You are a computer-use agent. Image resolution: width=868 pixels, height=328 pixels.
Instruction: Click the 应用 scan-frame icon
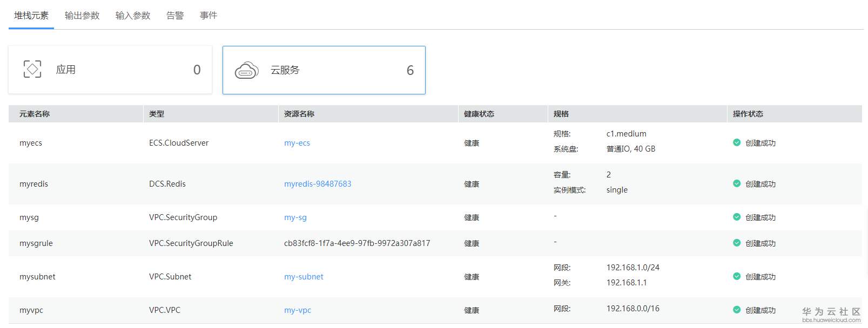coord(32,69)
